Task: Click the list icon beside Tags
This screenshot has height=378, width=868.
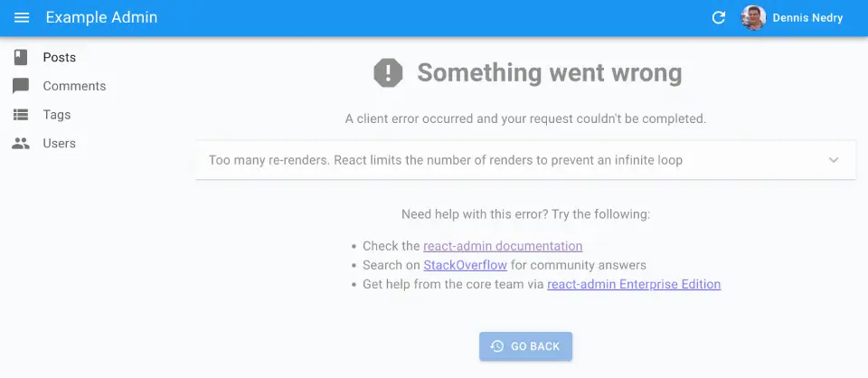Action: point(21,115)
